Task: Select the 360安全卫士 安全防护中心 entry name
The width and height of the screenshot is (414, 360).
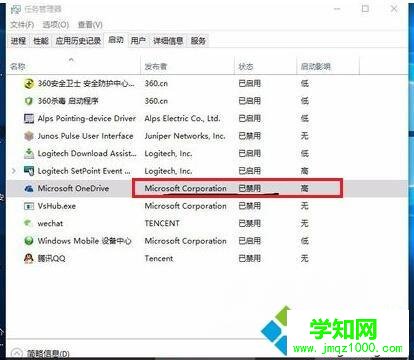Action: pos(86,83)
